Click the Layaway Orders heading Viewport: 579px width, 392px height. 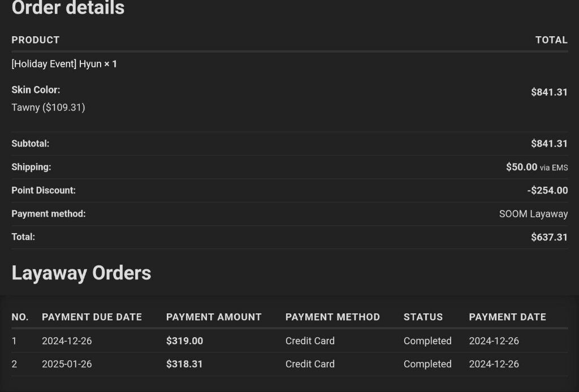[x=81, y=273]
